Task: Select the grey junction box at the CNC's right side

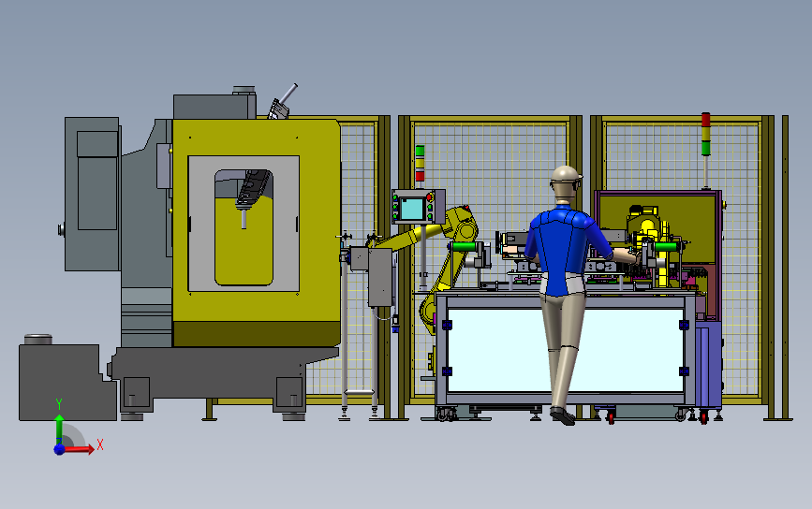Action: pos(380,278)
